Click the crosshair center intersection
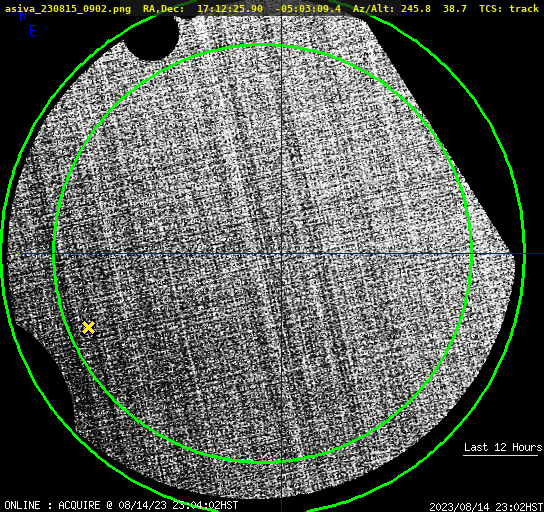 (281, 254)
